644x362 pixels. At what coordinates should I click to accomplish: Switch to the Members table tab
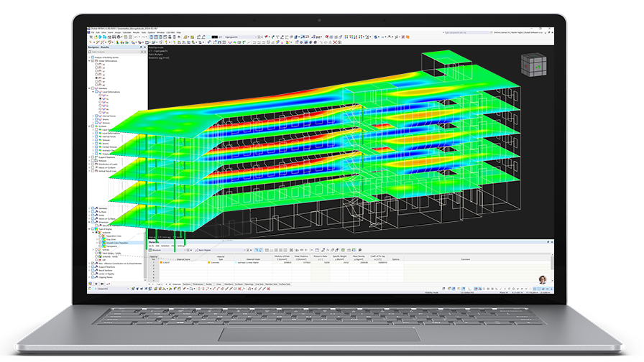point(229,284)
